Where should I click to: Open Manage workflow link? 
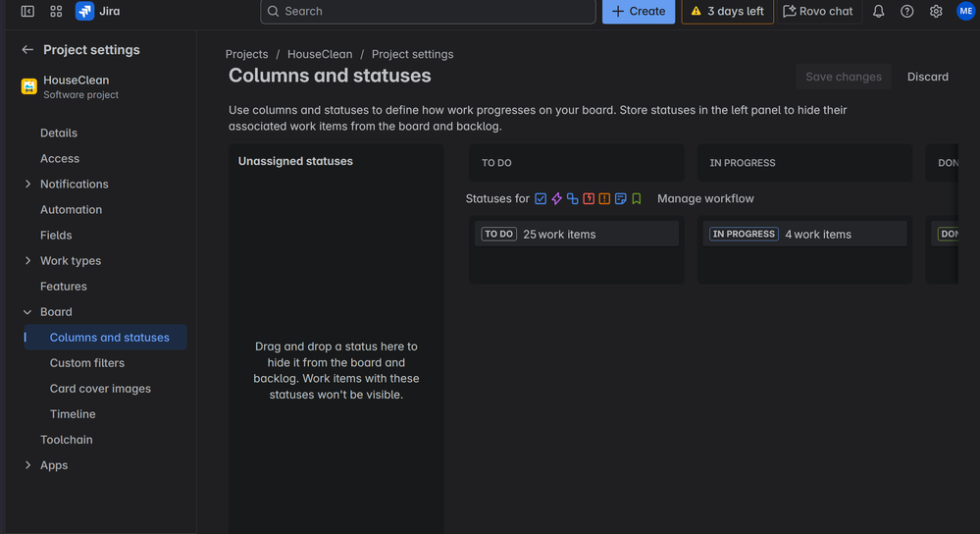pyautogui.click(x=705, y=198)
